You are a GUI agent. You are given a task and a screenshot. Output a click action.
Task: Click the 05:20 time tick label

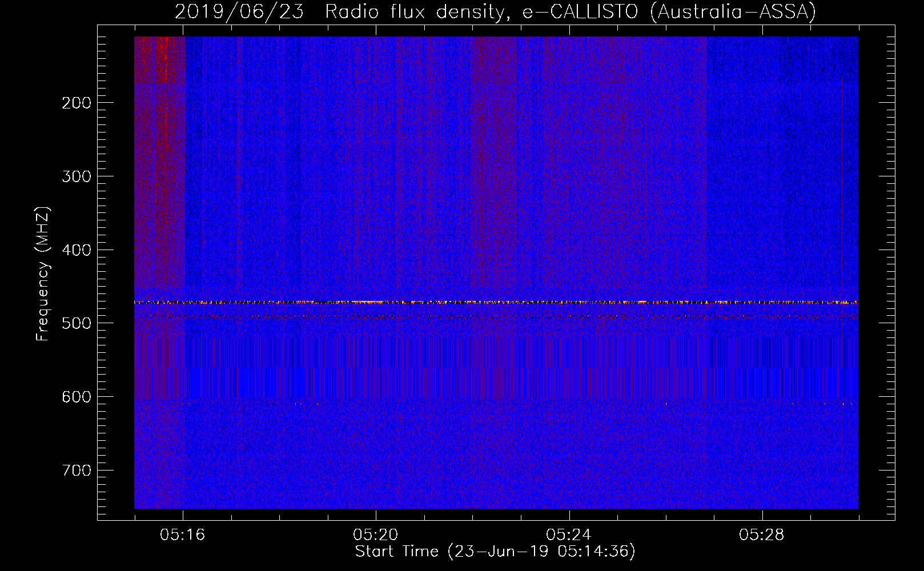(x=376, y=535)
